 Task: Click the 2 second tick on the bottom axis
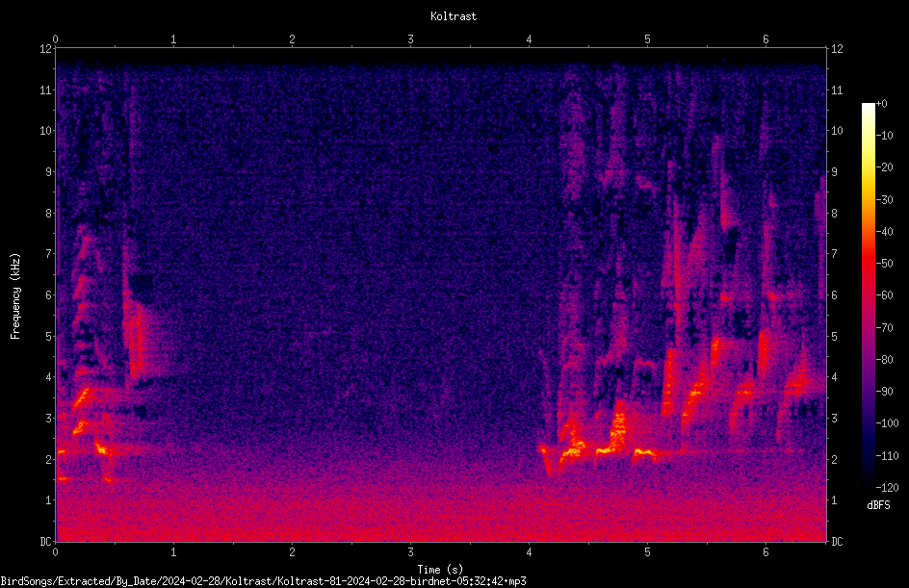click(292, 552)
